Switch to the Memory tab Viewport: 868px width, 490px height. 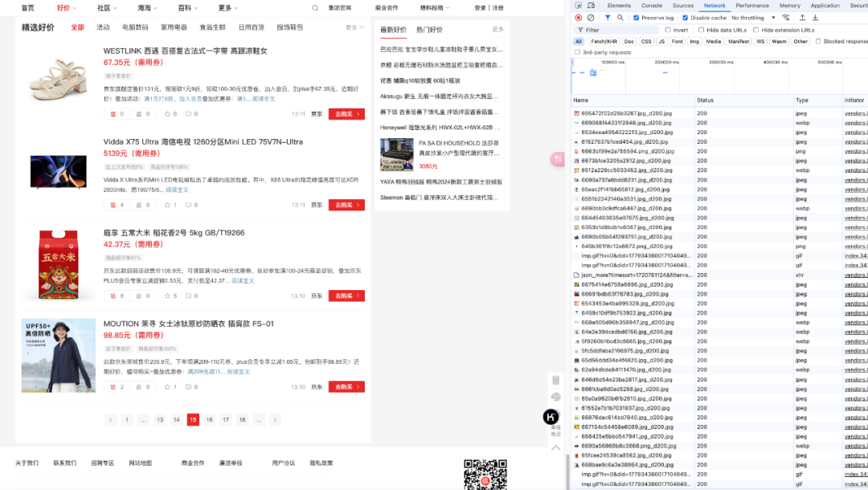(x=790, y=6)
